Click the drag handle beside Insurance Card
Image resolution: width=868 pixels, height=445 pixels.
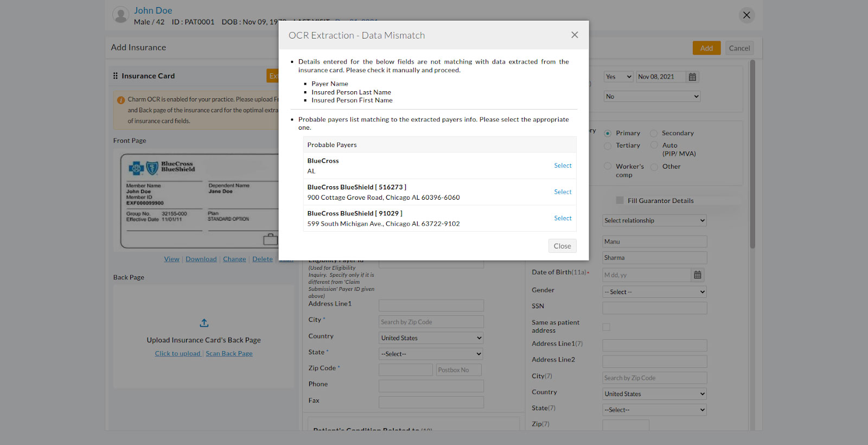[115, 76]
